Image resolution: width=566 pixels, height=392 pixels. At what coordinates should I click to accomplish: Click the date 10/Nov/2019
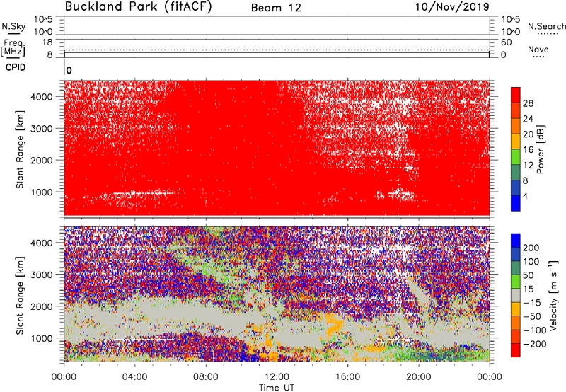[452, 7]
